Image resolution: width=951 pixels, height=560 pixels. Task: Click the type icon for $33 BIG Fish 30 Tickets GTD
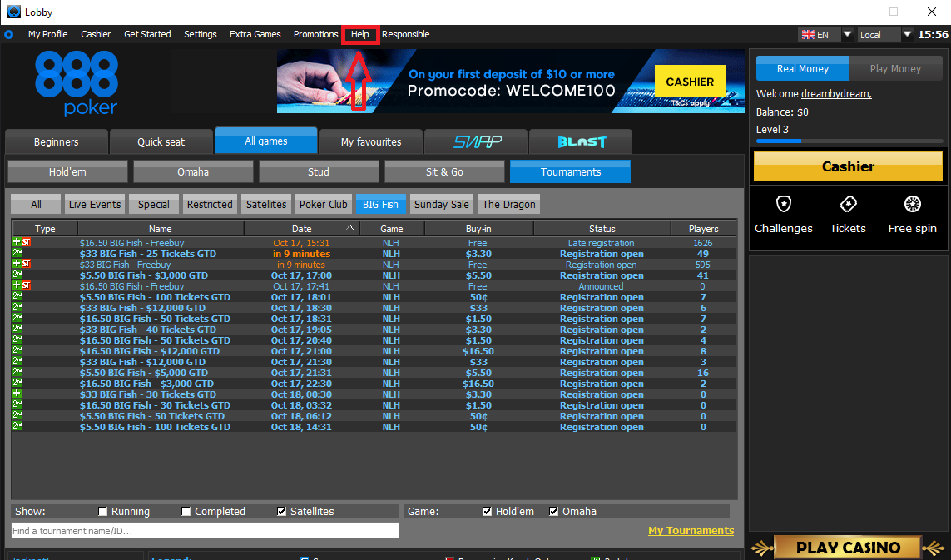click(x=17, y=394)
